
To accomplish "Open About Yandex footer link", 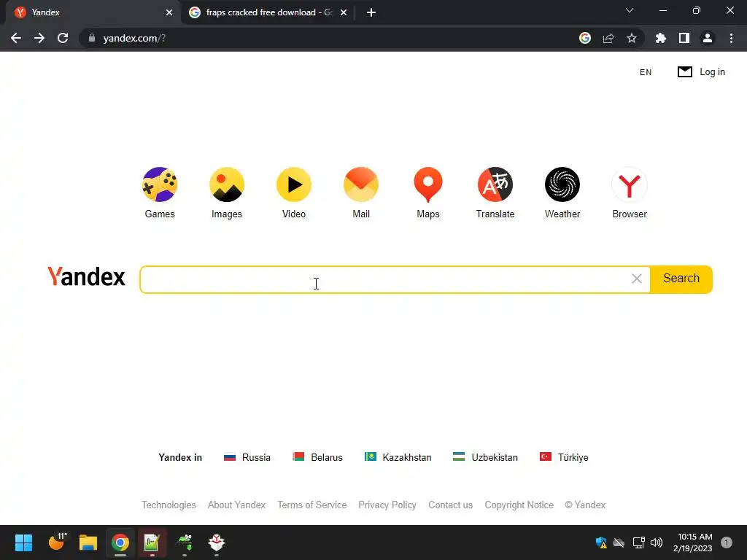I will (237, 505).
